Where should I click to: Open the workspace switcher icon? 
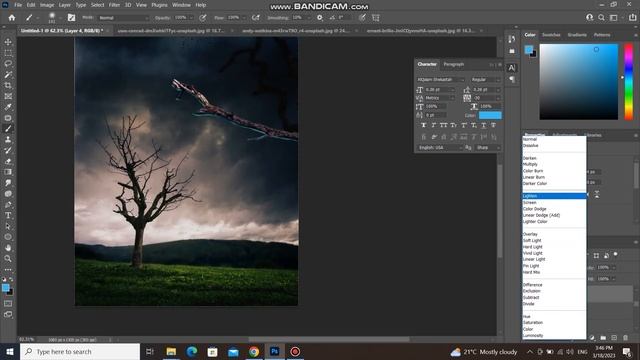[x=613, y=18]
